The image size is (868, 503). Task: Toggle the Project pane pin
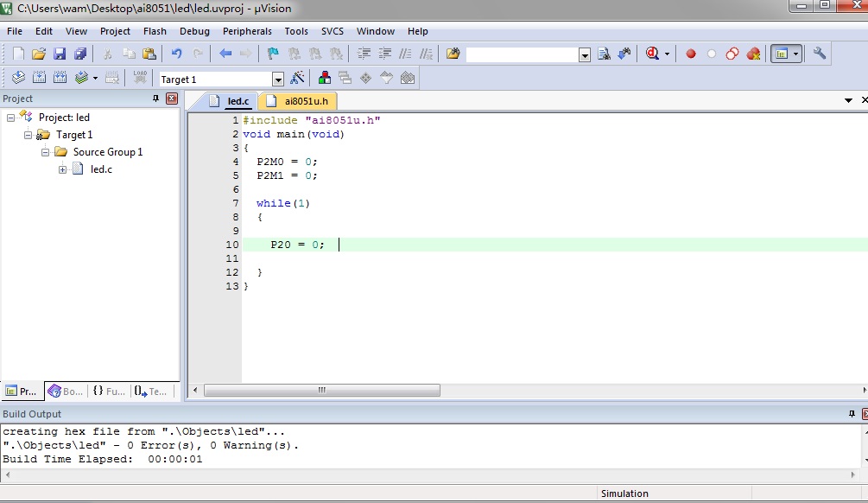coord(156,99)
